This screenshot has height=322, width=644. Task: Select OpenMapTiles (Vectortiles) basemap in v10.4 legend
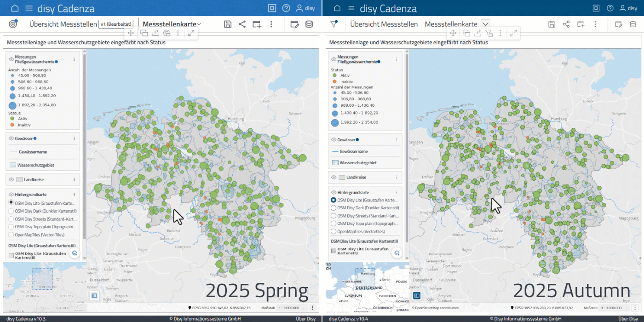334,231
